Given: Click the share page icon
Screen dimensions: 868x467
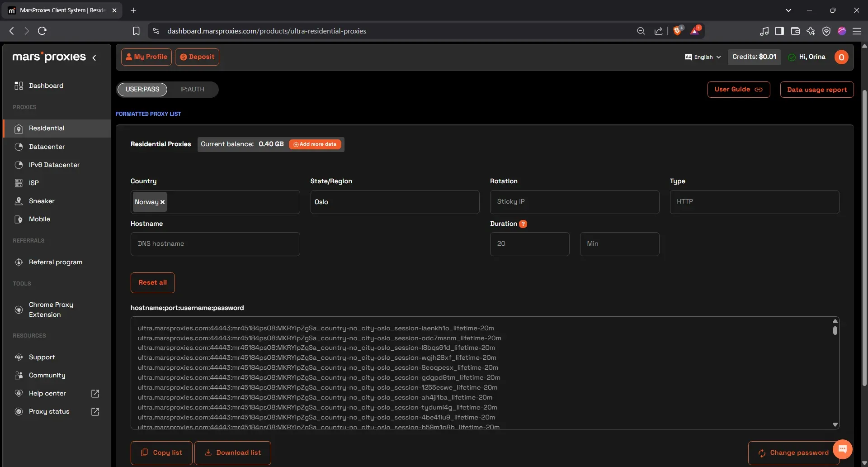Looking at the screenshot, I should (658, 31).
